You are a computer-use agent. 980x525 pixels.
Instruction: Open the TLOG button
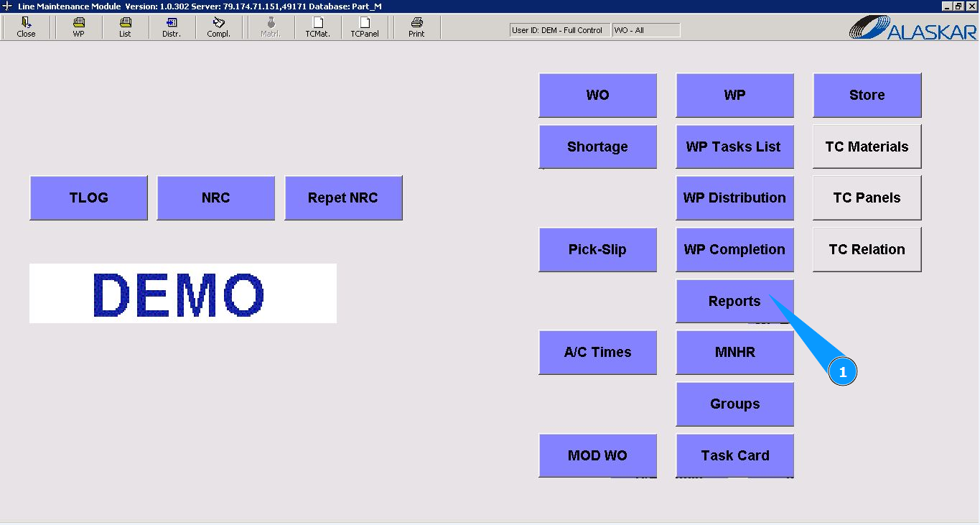coord(88,198)
